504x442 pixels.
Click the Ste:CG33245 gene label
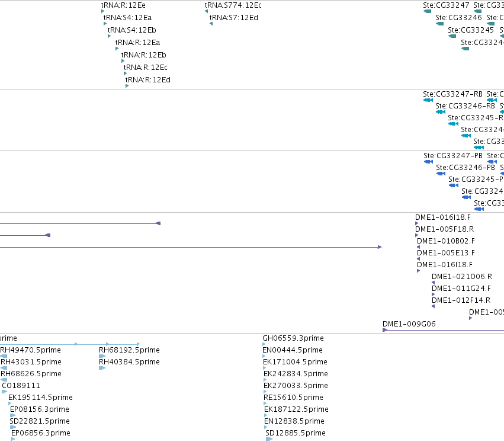(x=471, y=30)
